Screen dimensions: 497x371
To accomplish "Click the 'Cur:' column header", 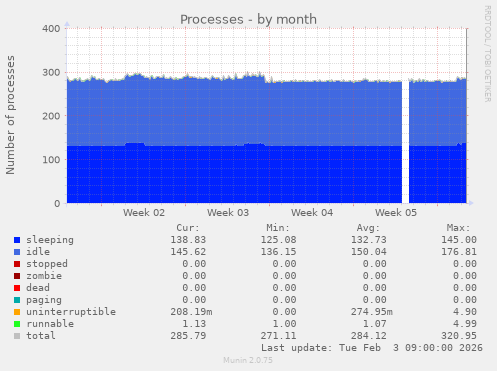I will click(188, 228).
